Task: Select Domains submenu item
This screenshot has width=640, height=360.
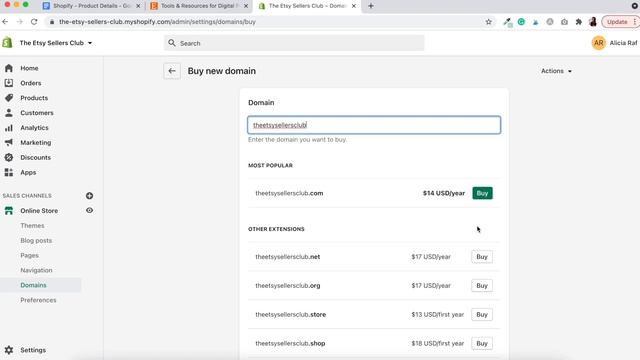Action: [x=33, y=285]
